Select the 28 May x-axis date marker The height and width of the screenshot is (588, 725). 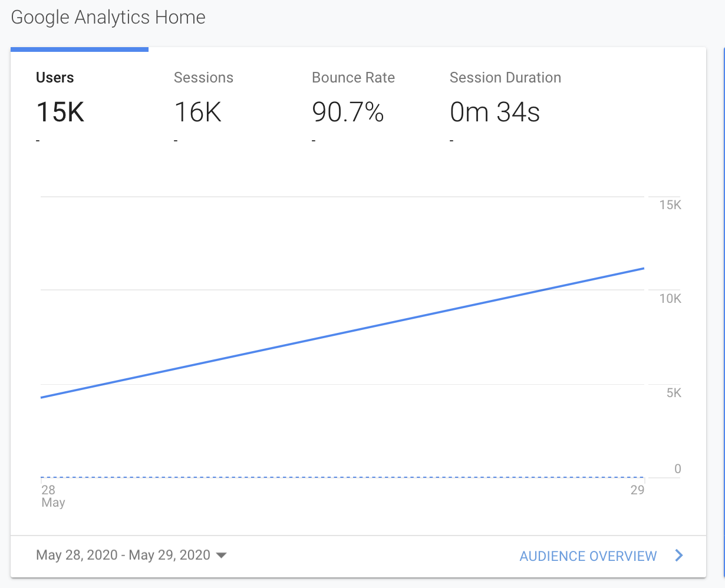tap(51, 495)
